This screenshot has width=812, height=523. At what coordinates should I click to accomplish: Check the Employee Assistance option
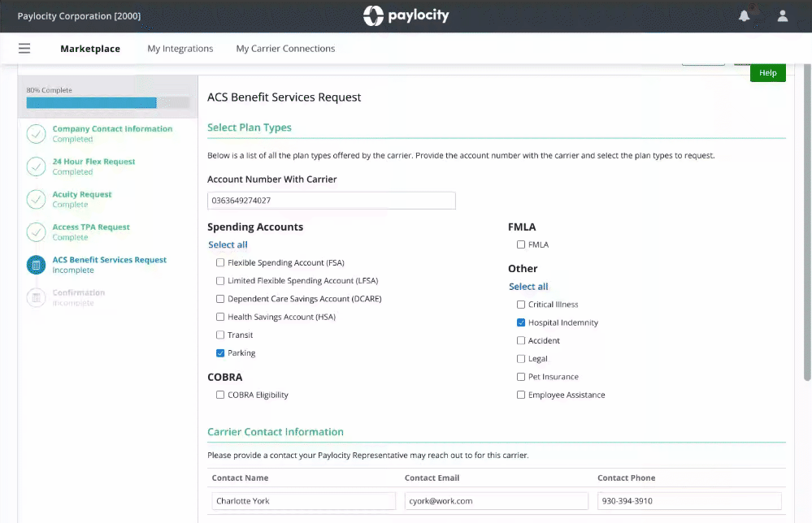click(x=521, y=395)
